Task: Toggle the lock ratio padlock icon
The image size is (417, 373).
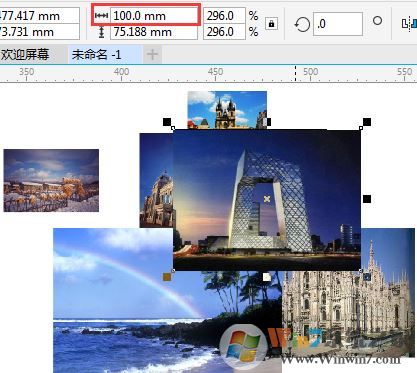Action: 271,24
